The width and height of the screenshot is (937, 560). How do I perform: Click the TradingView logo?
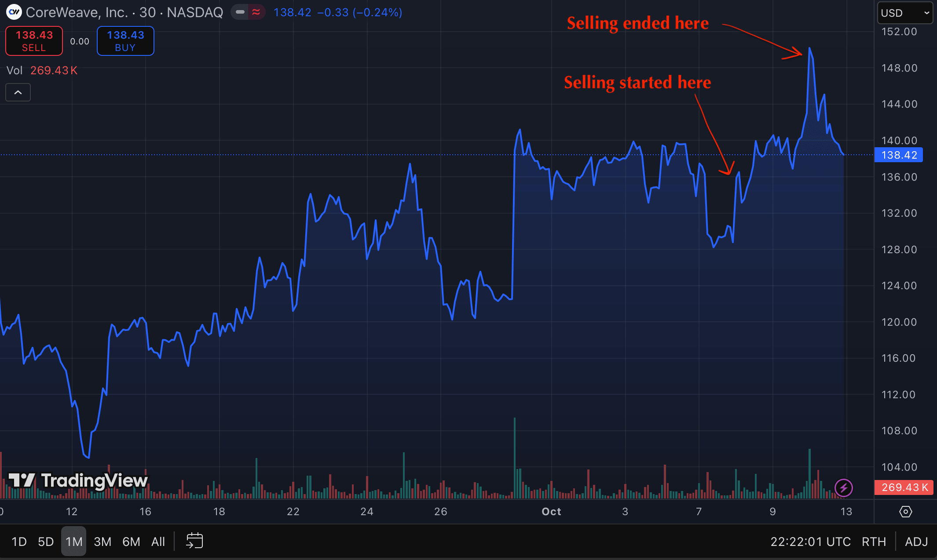78,480
